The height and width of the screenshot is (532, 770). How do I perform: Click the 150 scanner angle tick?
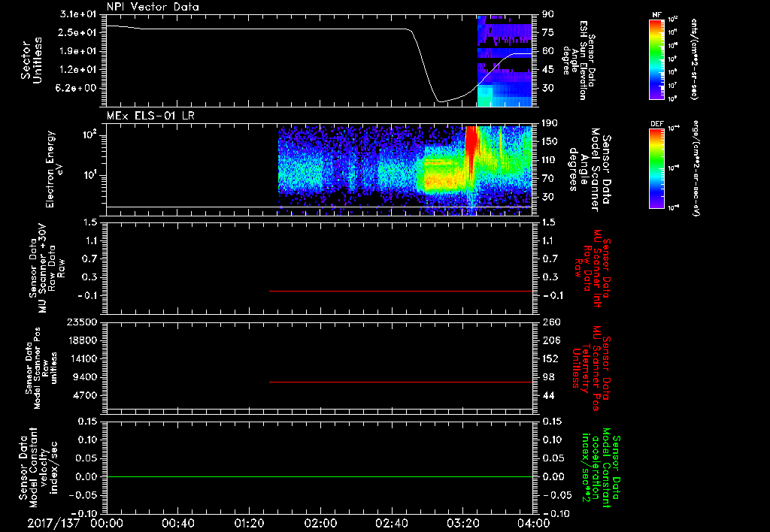tap(550, 141)
